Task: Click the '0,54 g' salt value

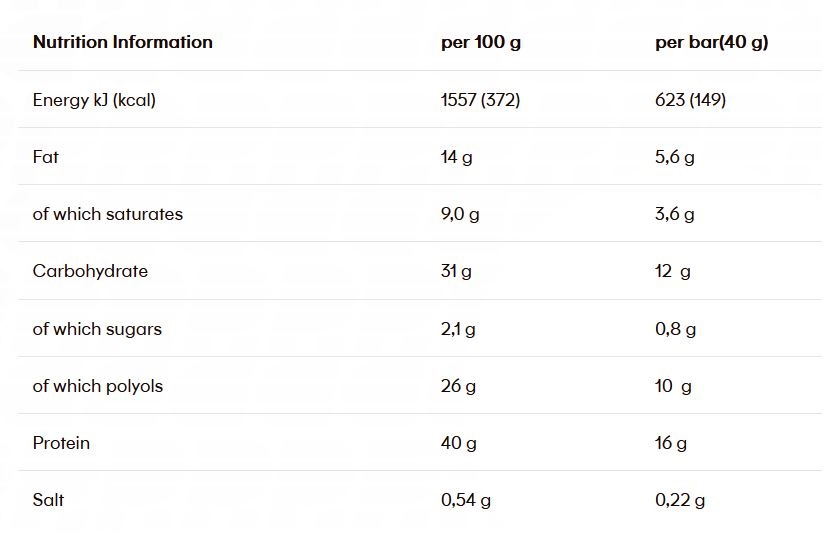Action: pyautogui.click(x=466, y=500)
